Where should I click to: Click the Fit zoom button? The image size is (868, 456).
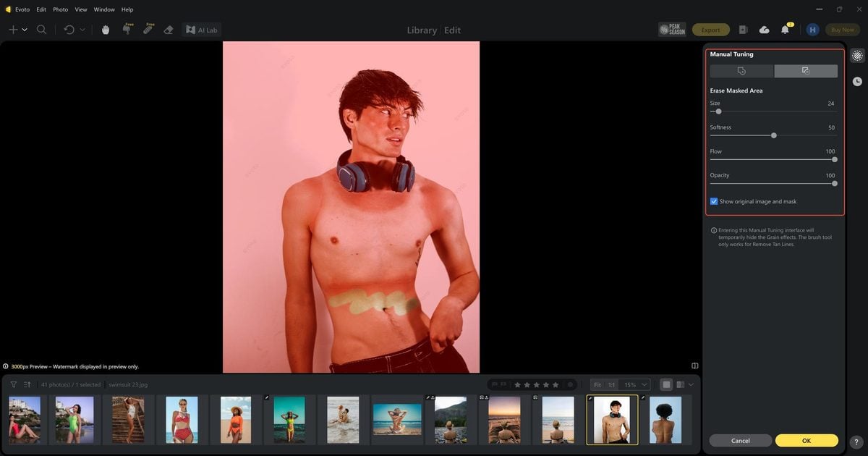597,385
